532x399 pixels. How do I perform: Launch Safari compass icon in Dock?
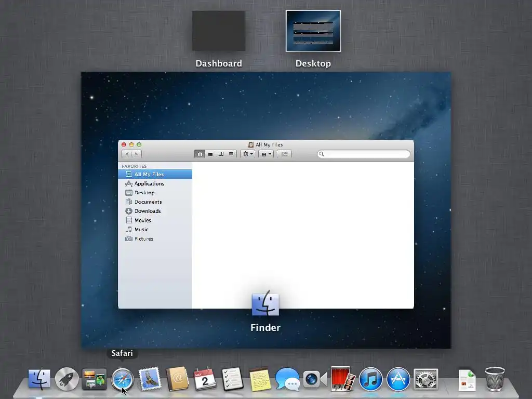click(x=122, y=379)
